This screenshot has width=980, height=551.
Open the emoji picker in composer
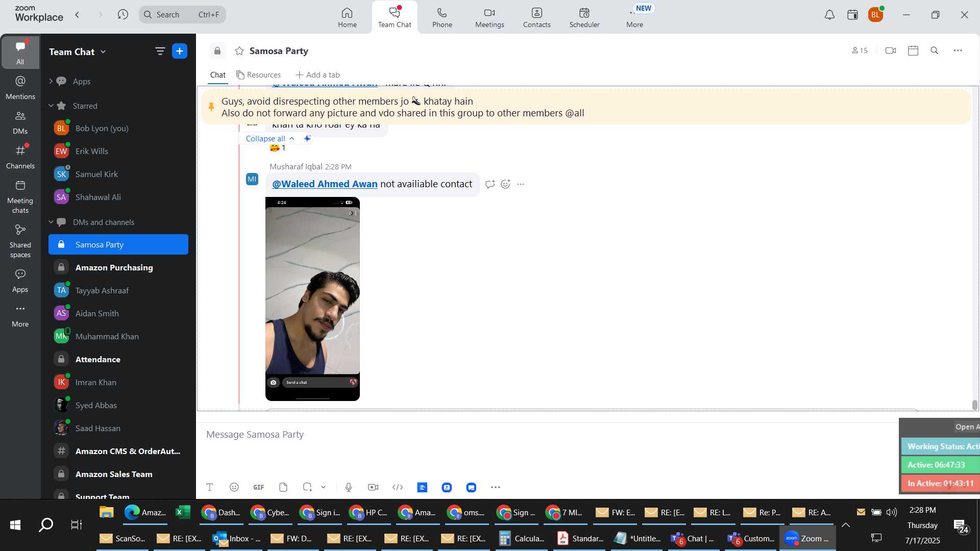[x=234, y=487]
